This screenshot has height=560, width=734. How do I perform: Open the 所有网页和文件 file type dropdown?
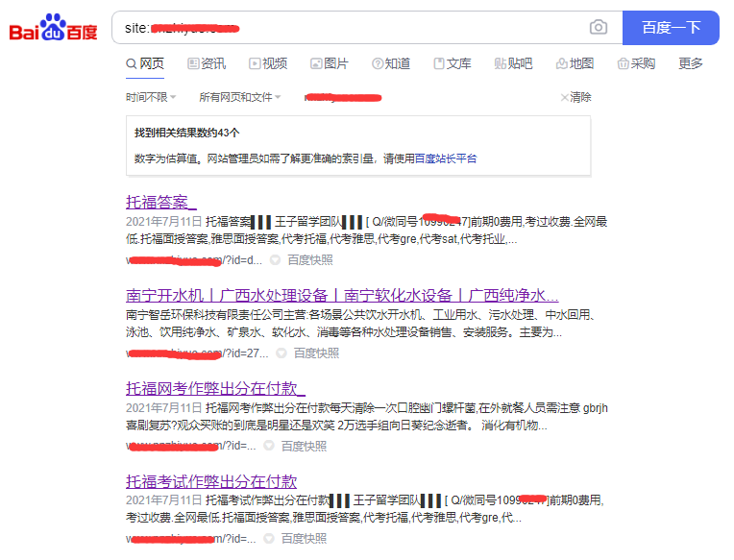click(x=239, y=97)
